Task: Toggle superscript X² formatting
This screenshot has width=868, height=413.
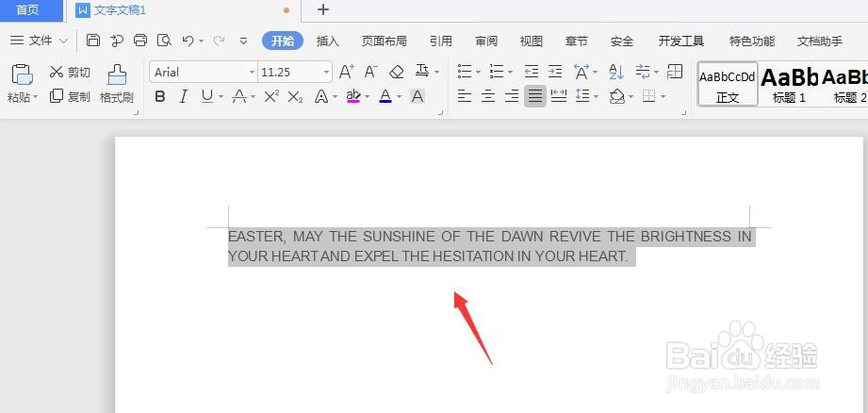Action: (271, 96)
